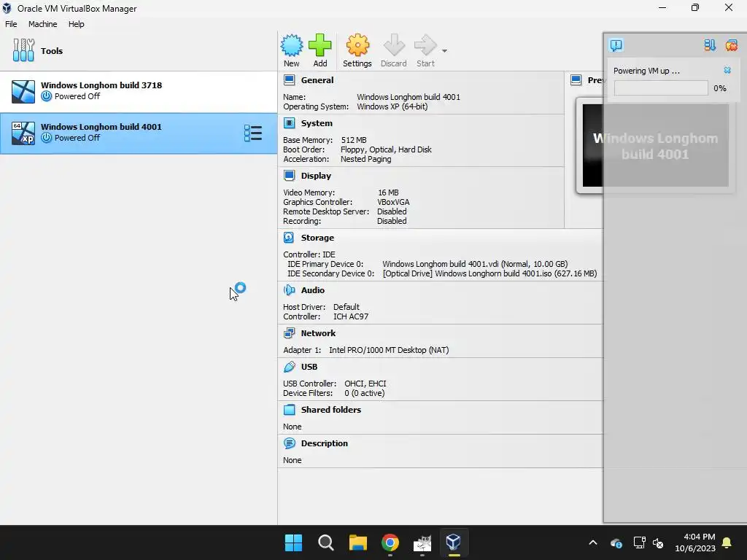Open Google Chrome from the taskbar

point(390,542)
